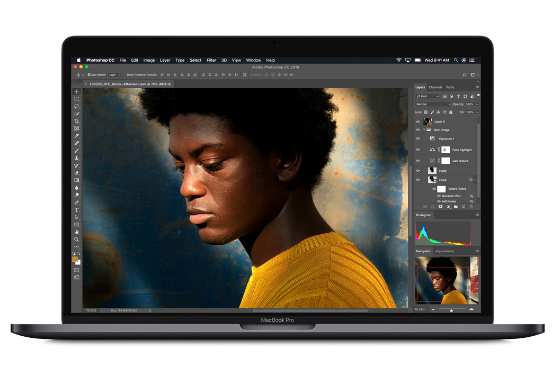Click the Delete Layer trash icon

(471, 207)
